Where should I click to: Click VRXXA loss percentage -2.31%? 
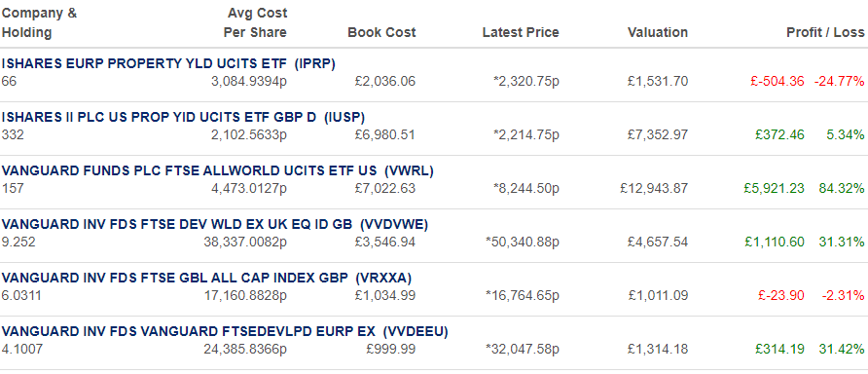[843, 296]
